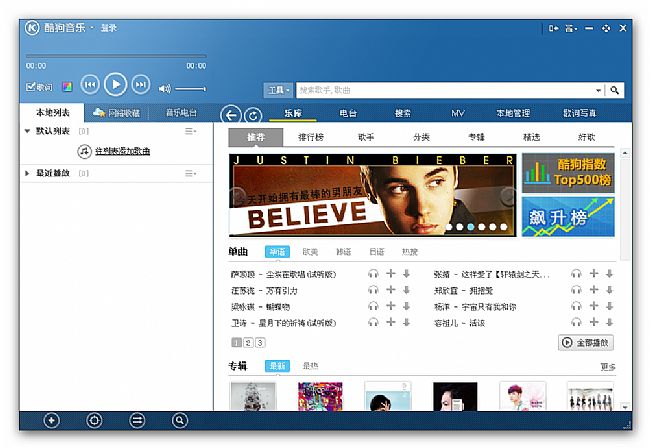The image size is (650, 448).
Task: Go back with the round arrow button
Action: (x=230, y=115)
